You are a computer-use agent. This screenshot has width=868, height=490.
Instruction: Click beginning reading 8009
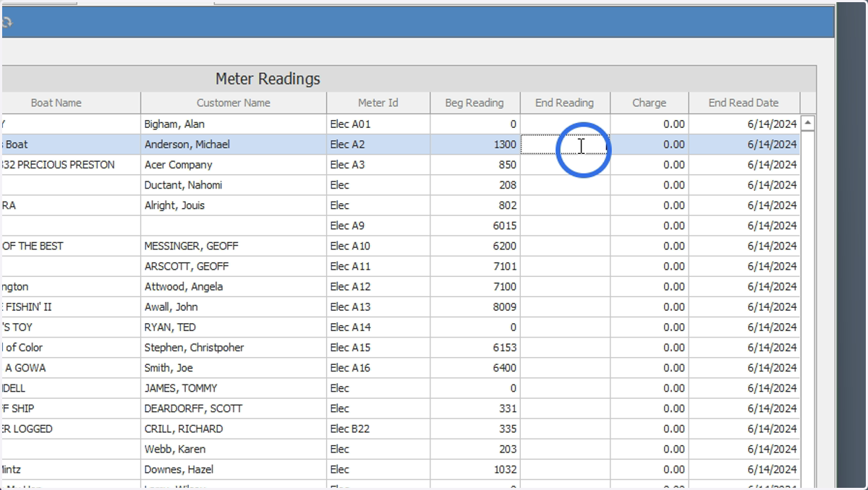pyautogui.click(x=505, y=307)
